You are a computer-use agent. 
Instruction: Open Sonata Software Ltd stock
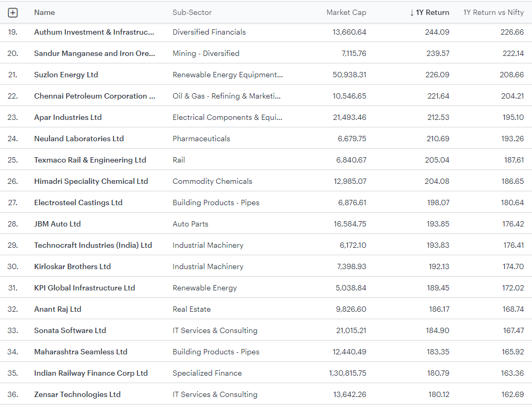coord(70,330)
